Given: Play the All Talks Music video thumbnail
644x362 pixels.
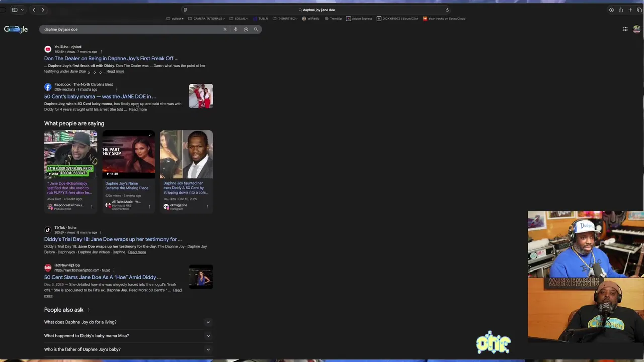Looking at the screenshot, I should pos(129,154).
